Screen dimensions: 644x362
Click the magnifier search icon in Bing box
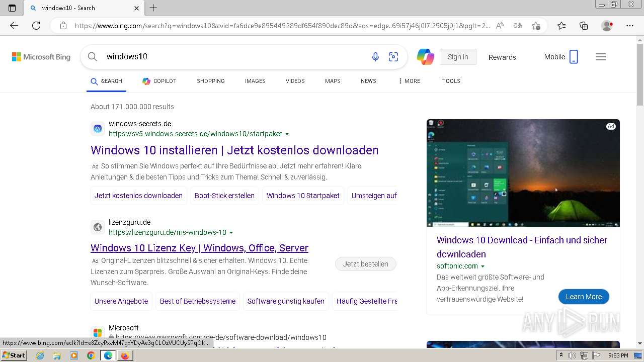(x=92, y=57)
